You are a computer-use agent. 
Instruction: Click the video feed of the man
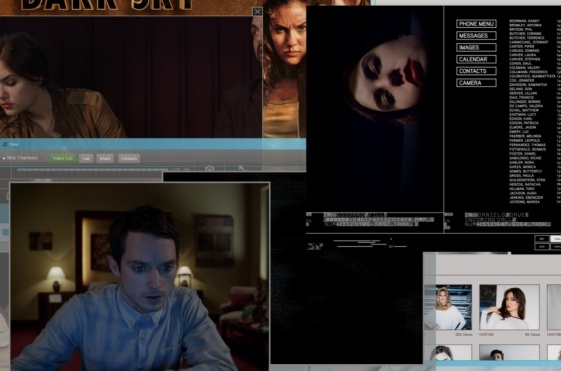tap(140, 277)
